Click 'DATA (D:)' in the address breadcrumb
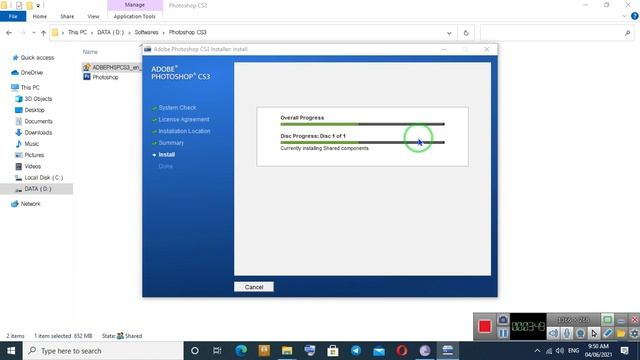 point(110,32)
